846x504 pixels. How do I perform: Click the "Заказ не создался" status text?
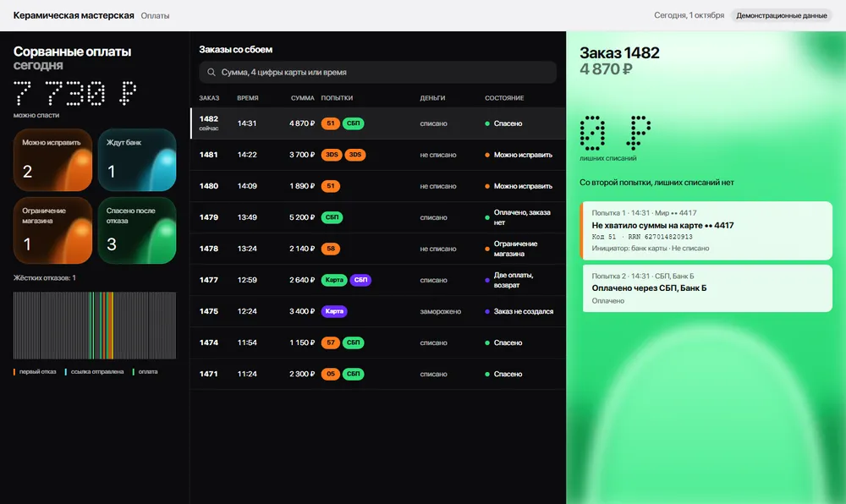524,311
